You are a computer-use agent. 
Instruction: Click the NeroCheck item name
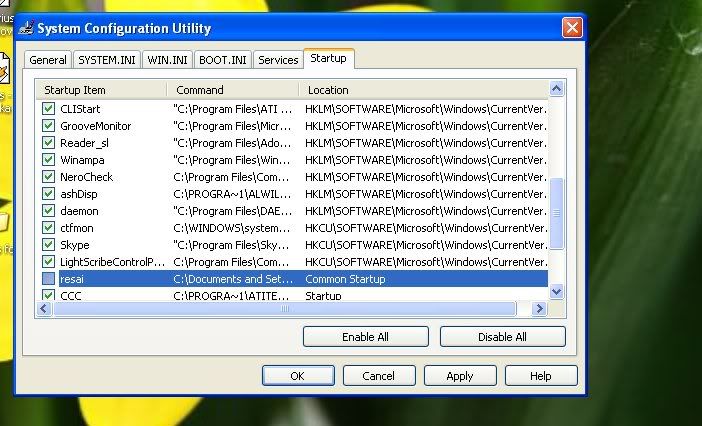[x=87, y=177]
